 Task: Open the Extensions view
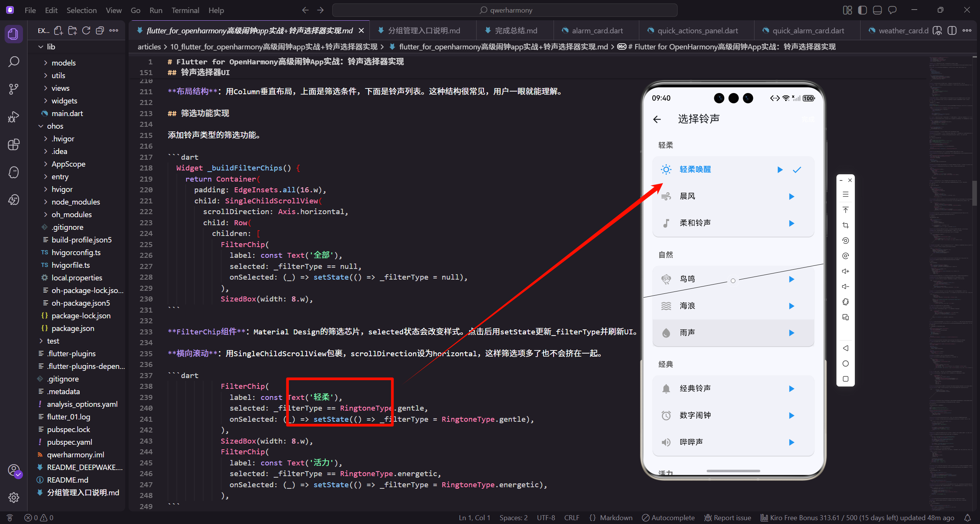click(14, 144)
